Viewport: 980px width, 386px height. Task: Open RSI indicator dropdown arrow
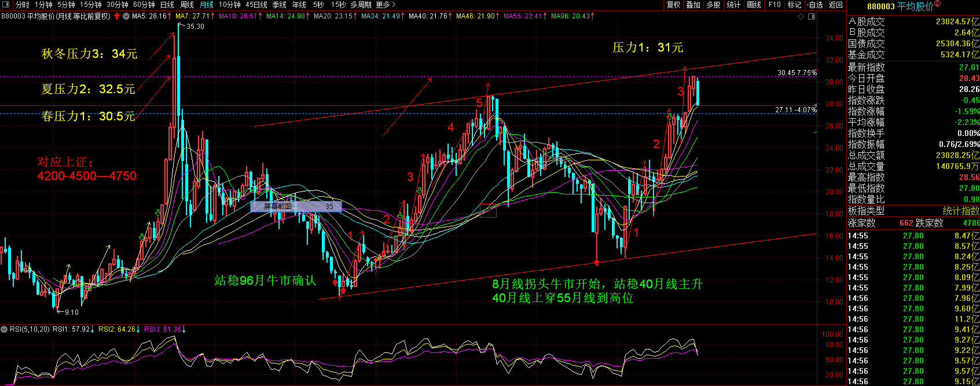4,329
